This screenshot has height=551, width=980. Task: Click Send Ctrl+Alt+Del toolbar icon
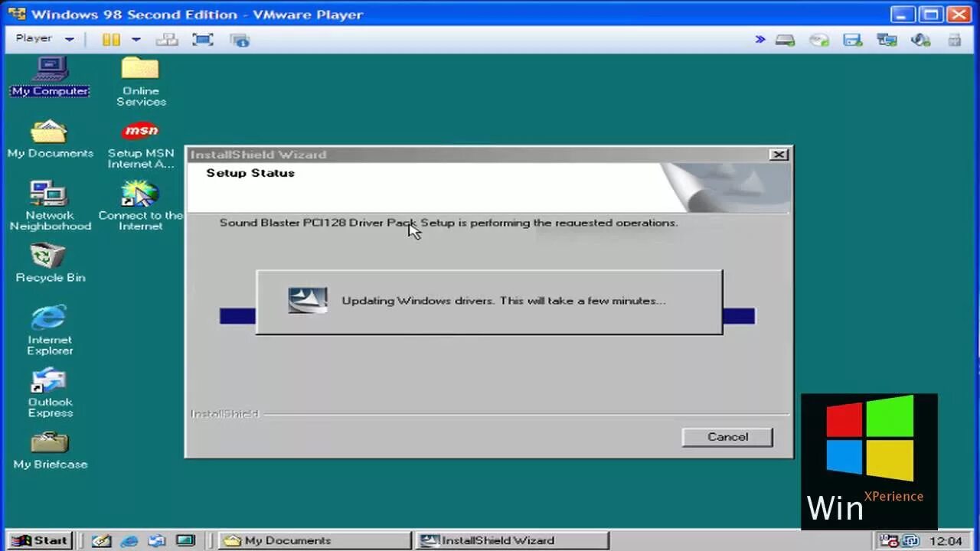(x=166, y=39)
